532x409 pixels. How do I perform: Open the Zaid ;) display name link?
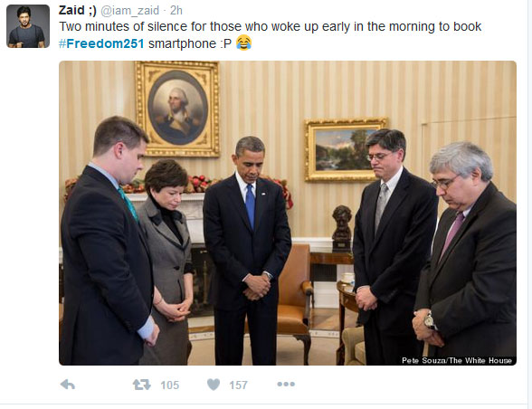click(x=78, y=10)
